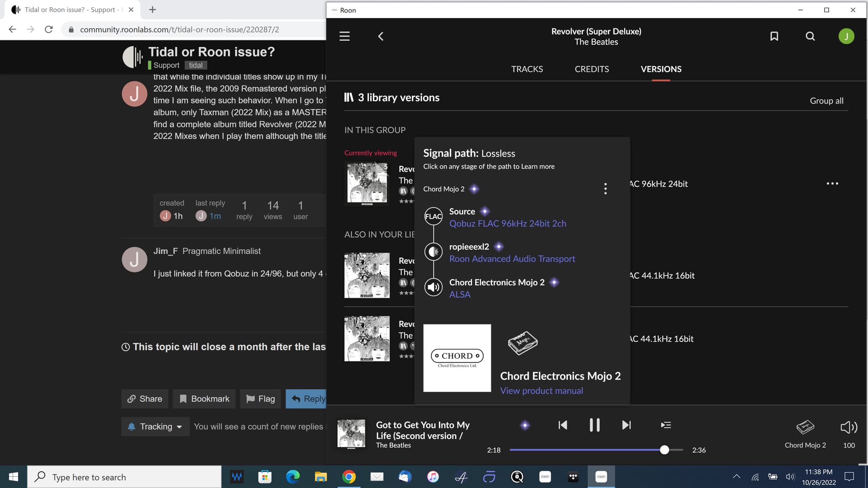Image resolution: width=868 pixels, height=488 pixels.
Task: Bookmark the forum post
Action: [204, 399]
